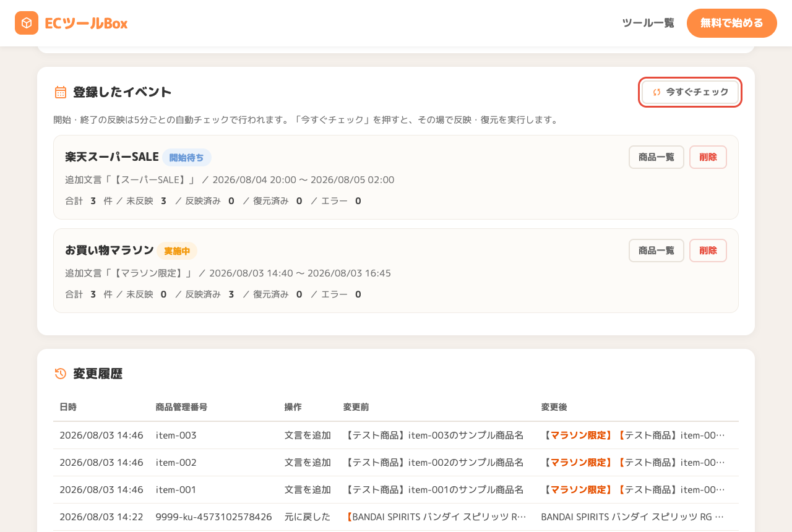Click the 元に戻した operation cell

tap(308, 517)
